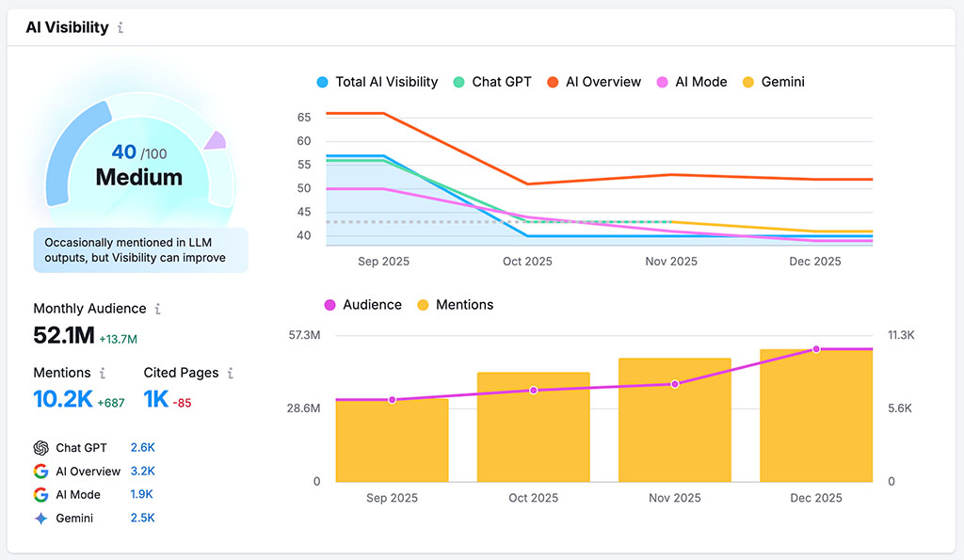Toggle the Audience legend in the lower chart
This screenshot has height=560, width=964.
click(362, 305)
